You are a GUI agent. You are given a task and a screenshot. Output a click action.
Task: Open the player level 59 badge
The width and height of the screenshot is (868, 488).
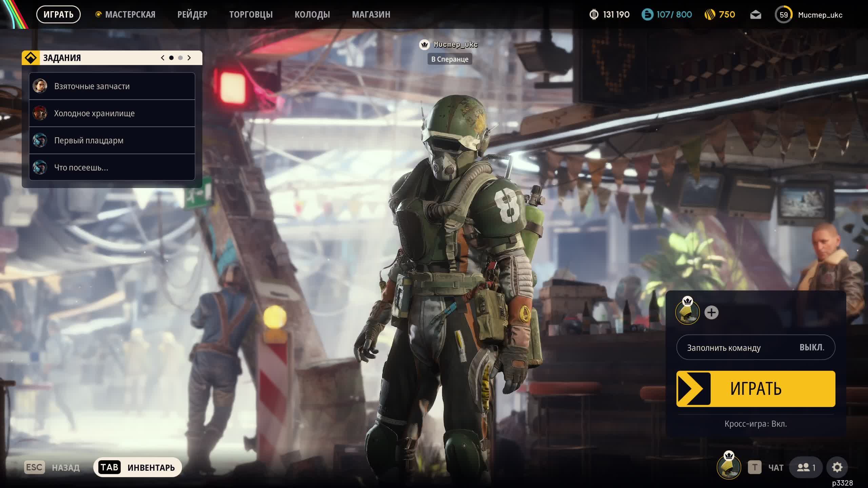click(x=784, y=15)
